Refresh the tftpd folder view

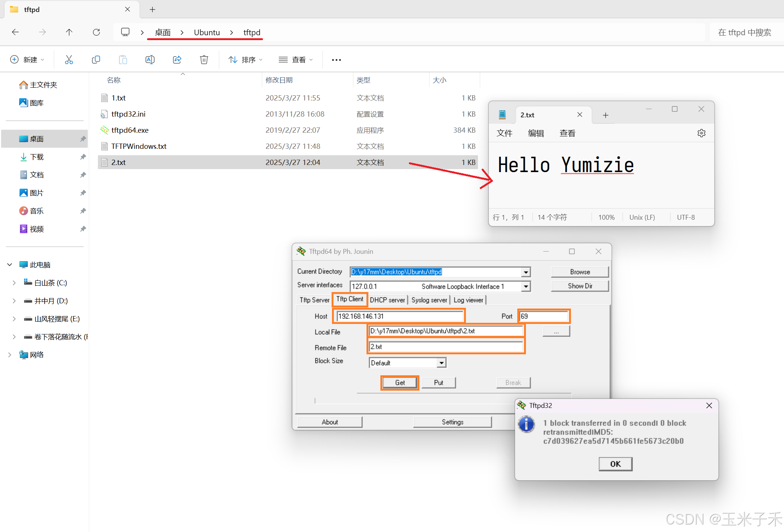coord(96,32)
